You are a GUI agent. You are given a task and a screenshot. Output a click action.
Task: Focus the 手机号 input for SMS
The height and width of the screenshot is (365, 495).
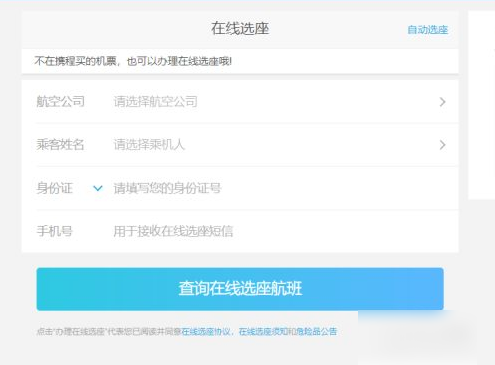tap(173, 231)
